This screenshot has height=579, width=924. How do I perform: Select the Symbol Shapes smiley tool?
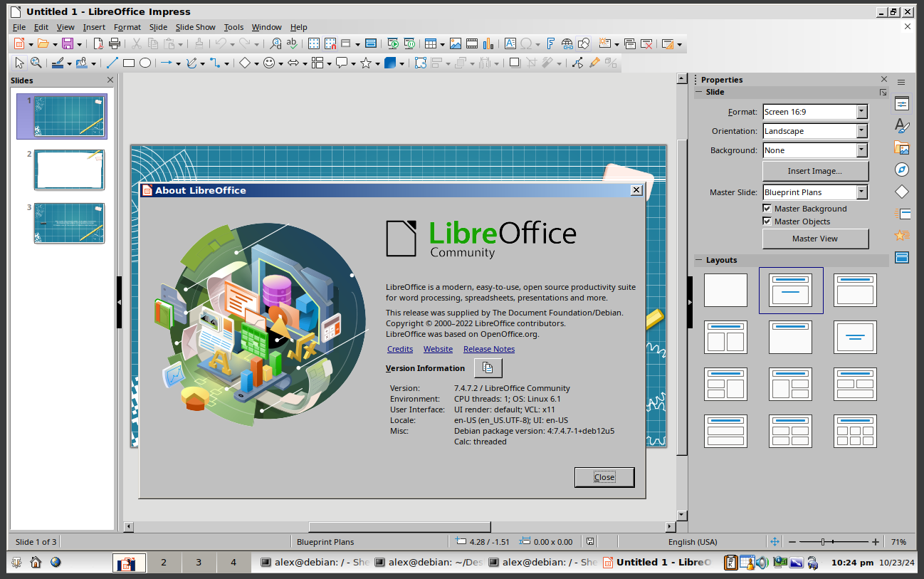(269, 63)
